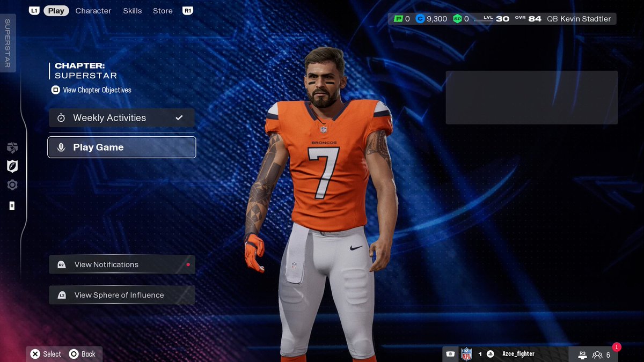Click the red badge showing 1

pos(617,347)
